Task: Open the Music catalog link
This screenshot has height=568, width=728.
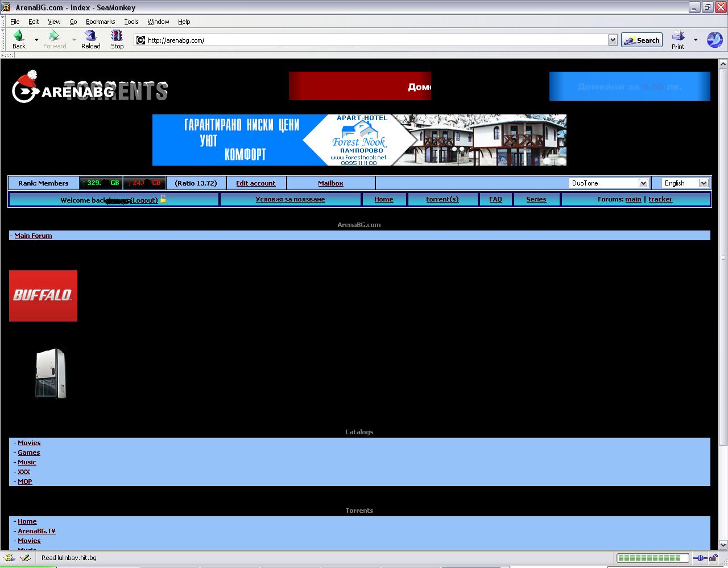Action: point(27,462)
